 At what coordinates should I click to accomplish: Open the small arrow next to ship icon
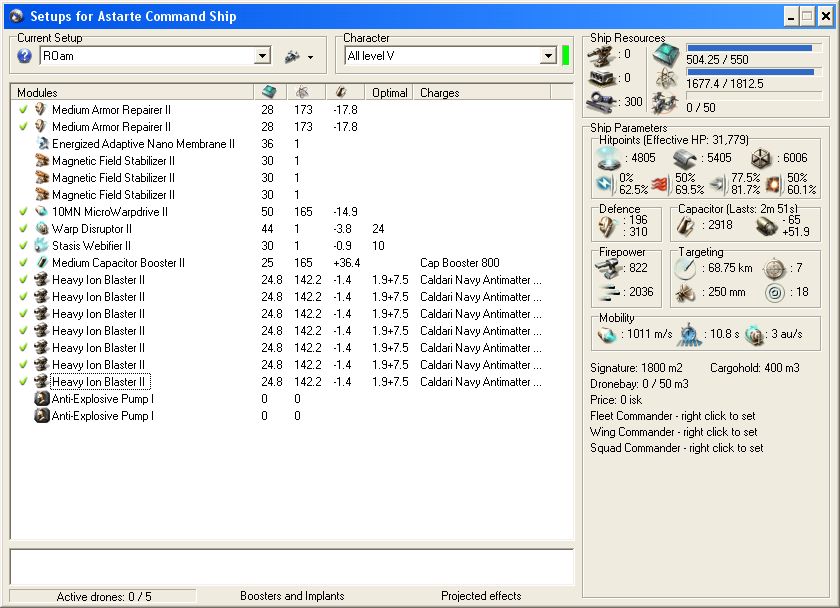point(310,58)
